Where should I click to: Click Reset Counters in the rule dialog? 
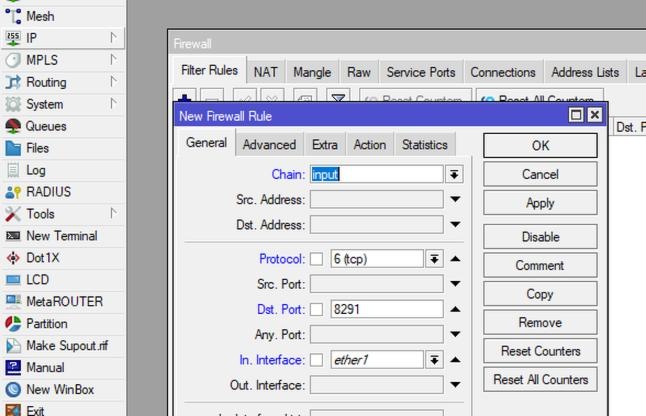click(540, 351)
